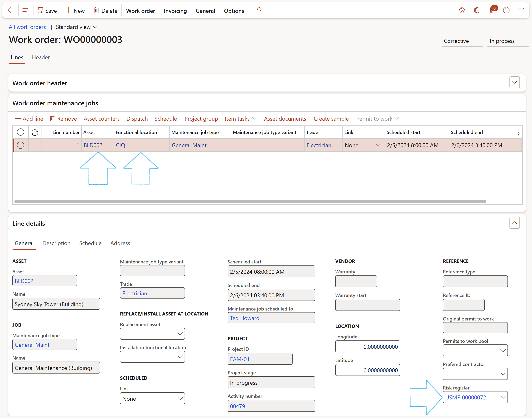
Task: Click the Asset counters button
Action: pyautogui.click(x=101, y=119)
